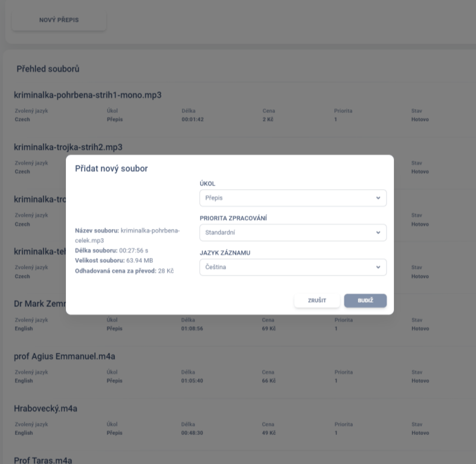
Task: Click the 01:05:40 length value
Action: [x=192, y=381]
